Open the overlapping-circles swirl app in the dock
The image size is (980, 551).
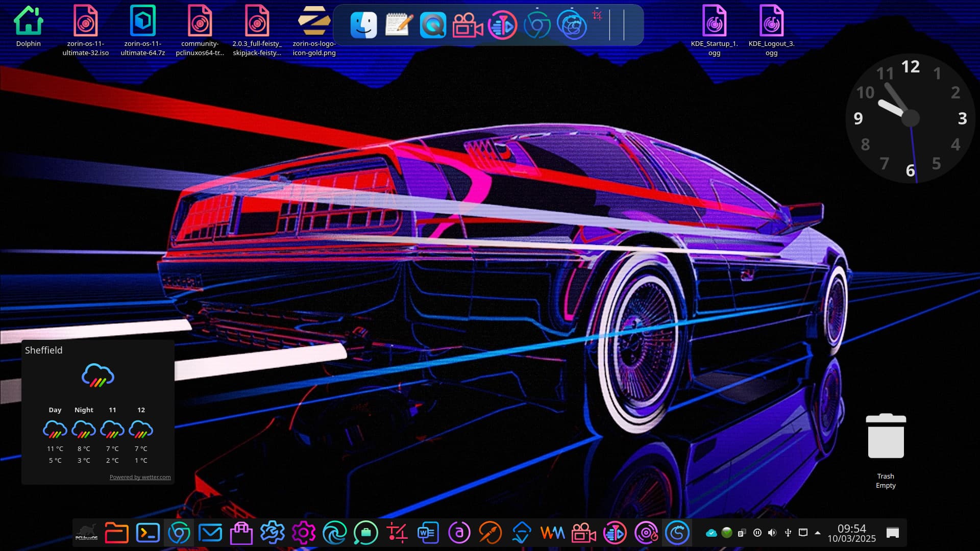click(572, 25)
